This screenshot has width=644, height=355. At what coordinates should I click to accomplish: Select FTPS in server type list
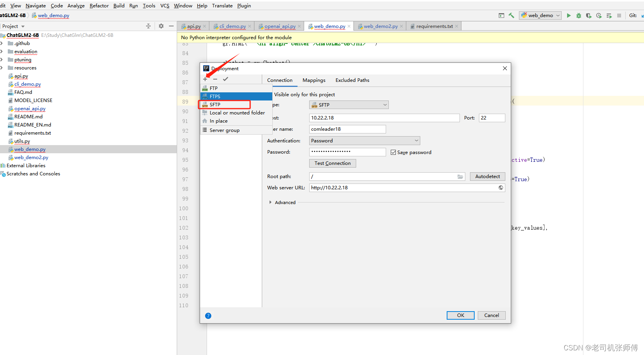point(236,97)
